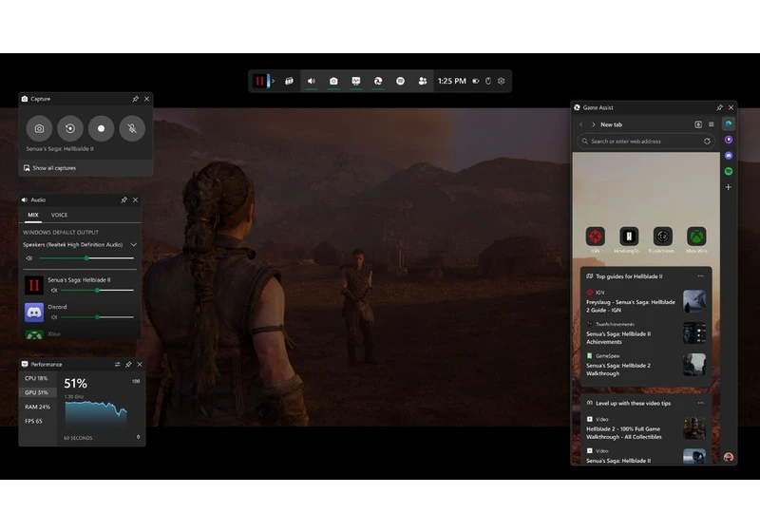This screenshot has height=532, width=760.
Task: Click the mouse click-through icon in Game Bar
Action: 488,81
